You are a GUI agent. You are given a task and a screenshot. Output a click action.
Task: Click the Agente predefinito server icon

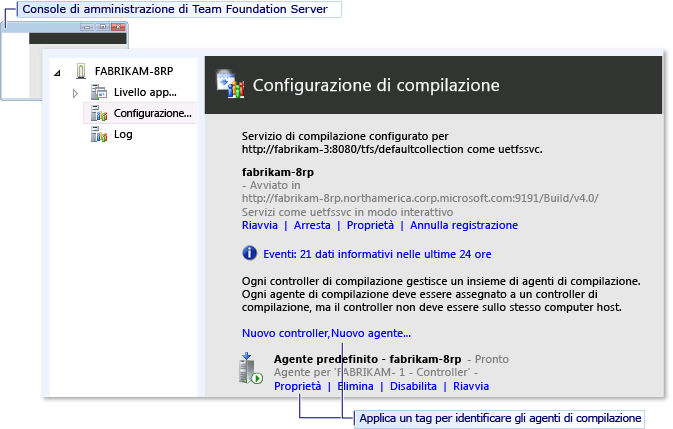point(250,369)
